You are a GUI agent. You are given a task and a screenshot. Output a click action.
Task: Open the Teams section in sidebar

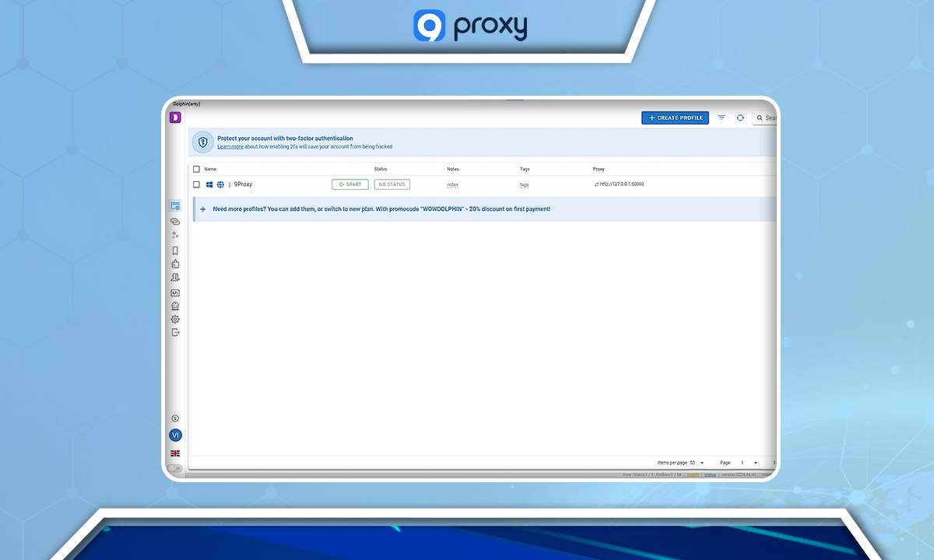175,277
